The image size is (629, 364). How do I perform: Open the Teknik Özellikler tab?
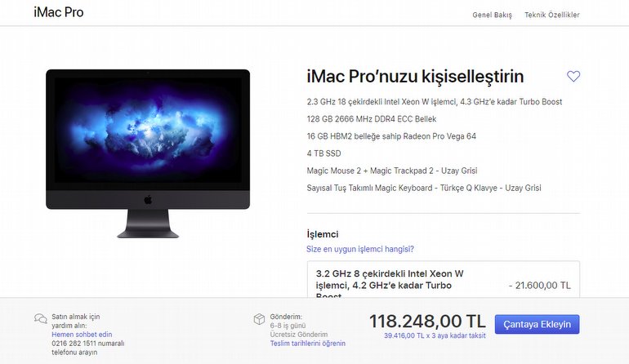pyautogui.click(x=552, y=15)
